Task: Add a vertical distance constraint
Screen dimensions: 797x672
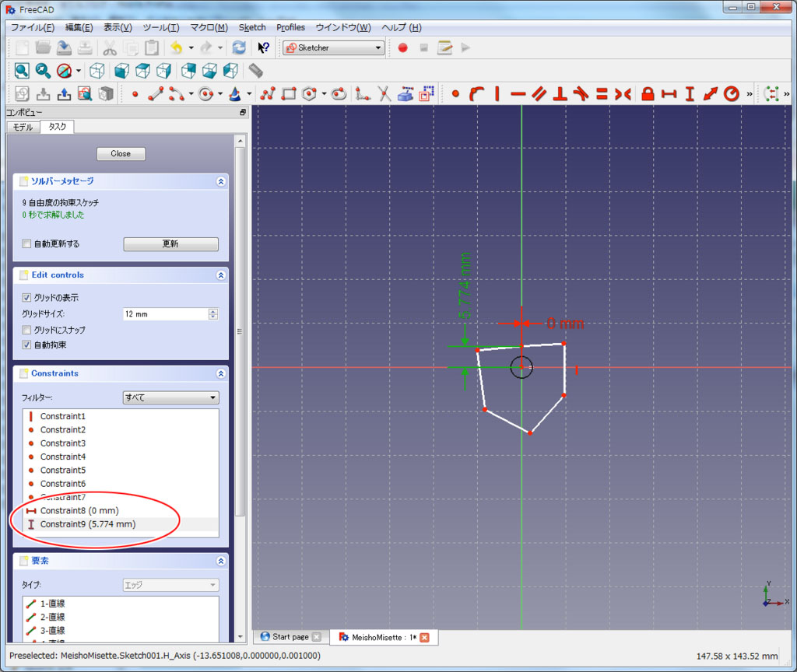Action: (x=690, y=94)
